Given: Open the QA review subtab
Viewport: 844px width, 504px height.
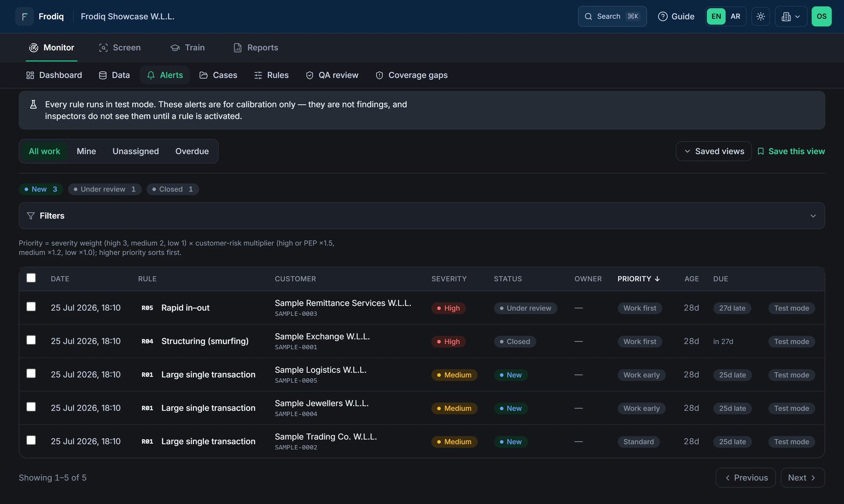Looking at the screenshot, I should pyautogui.click(x=332, y=75).
